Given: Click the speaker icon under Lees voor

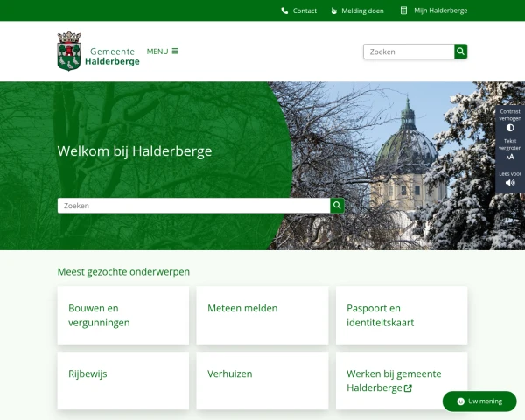Looking at the screenshot, I should click(x=510, y=183).
